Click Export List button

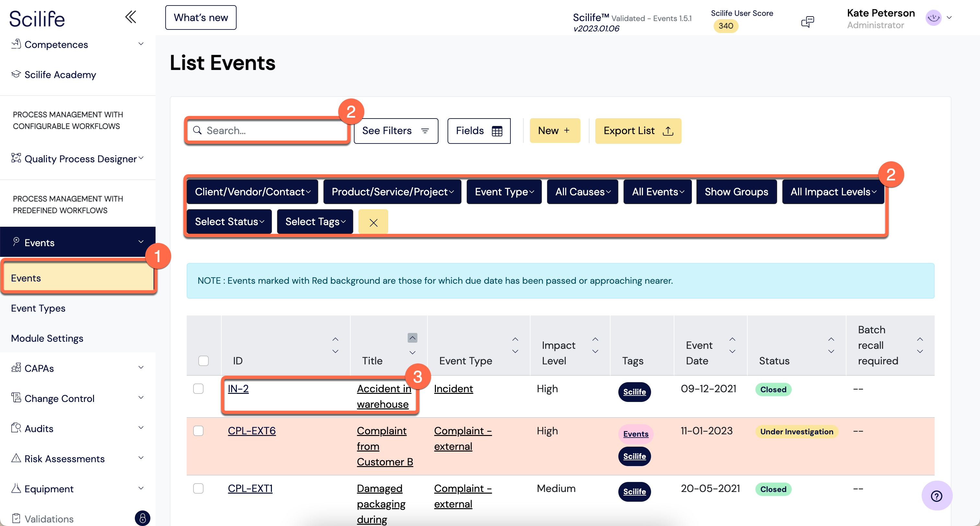[638, 131]
